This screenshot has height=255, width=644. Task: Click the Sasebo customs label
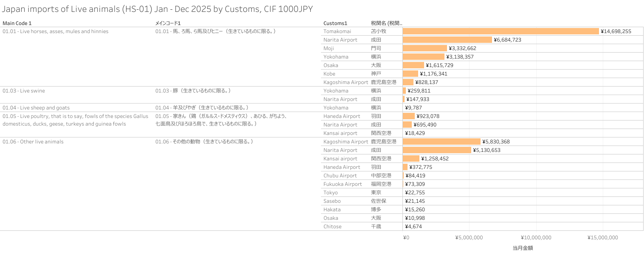point(332,201)
